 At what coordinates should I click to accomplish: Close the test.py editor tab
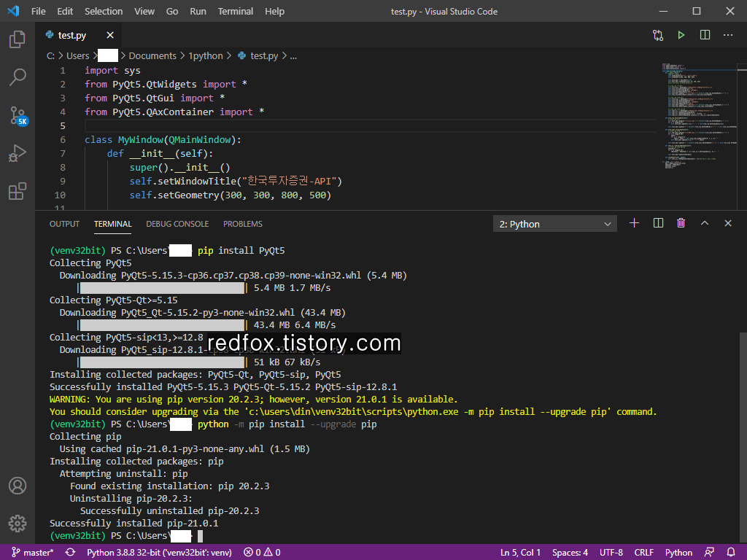click(x=110, y=35)
